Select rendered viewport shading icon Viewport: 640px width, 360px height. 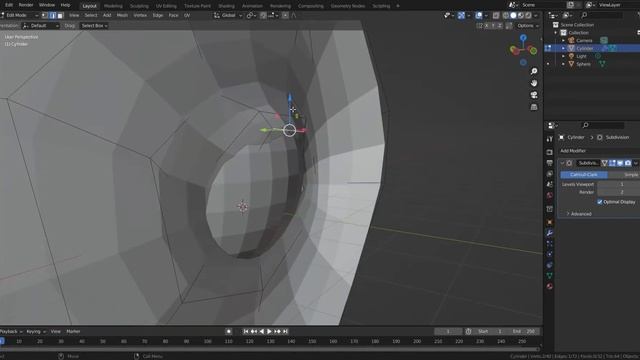[x=528, y=15]
